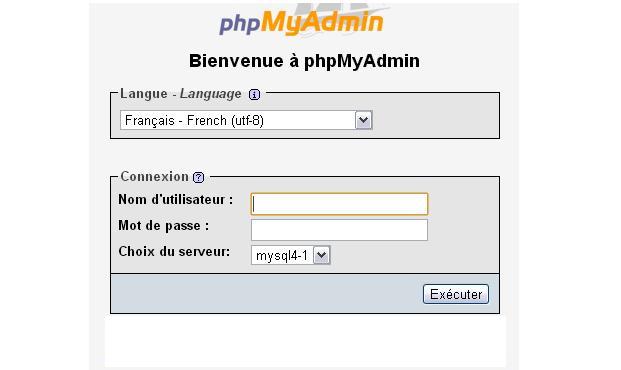Focus the Nom d'utilisateur input field

tap(339, 204)
